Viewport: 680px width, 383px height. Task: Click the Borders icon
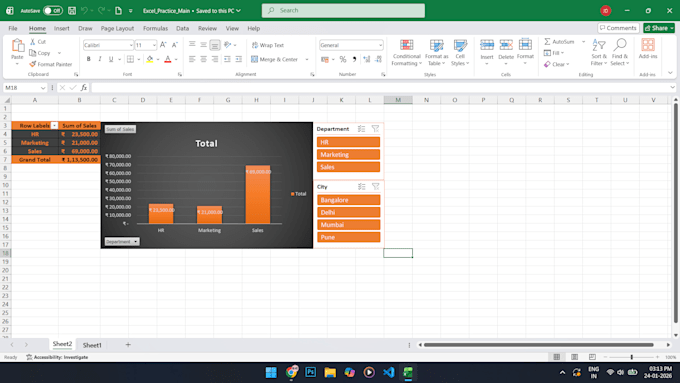pyautogui.click(x=130, y=59)
